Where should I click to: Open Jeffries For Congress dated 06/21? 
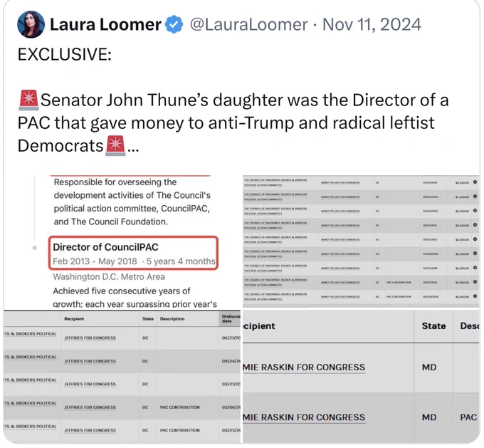(x=90, y=338)
